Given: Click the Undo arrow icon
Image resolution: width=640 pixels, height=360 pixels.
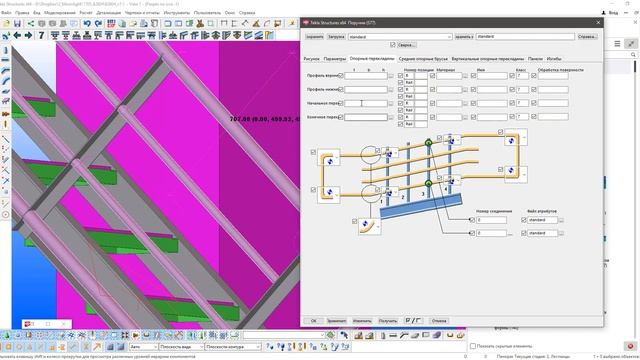Looking at the screenshot, I should 87,24.
